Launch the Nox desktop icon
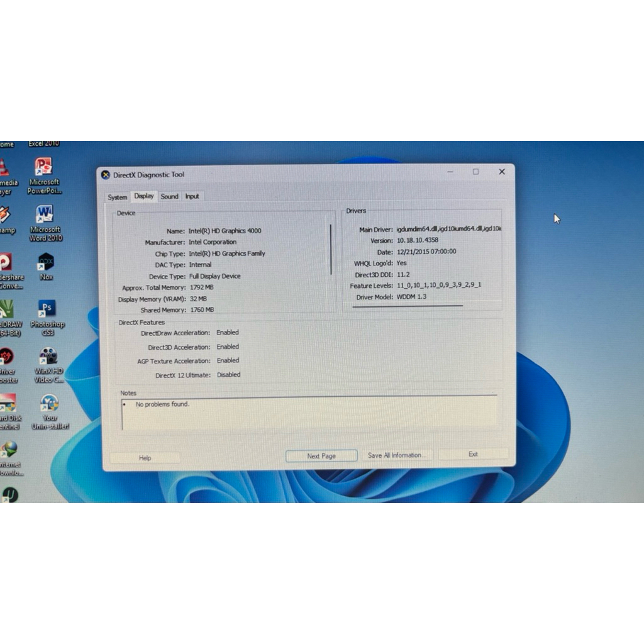The image size is (644, 644). [x=46, y=266]
